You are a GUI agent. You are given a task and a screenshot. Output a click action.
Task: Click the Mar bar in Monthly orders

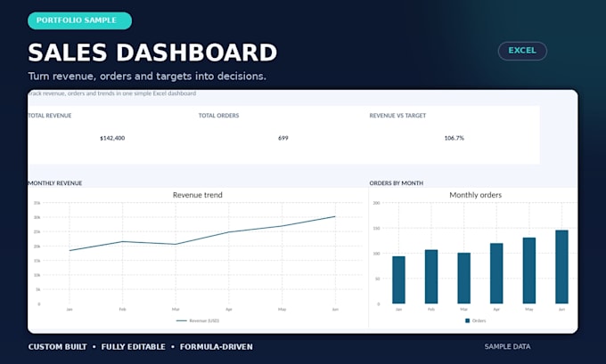pyautogui.click(x=463, y=278)
